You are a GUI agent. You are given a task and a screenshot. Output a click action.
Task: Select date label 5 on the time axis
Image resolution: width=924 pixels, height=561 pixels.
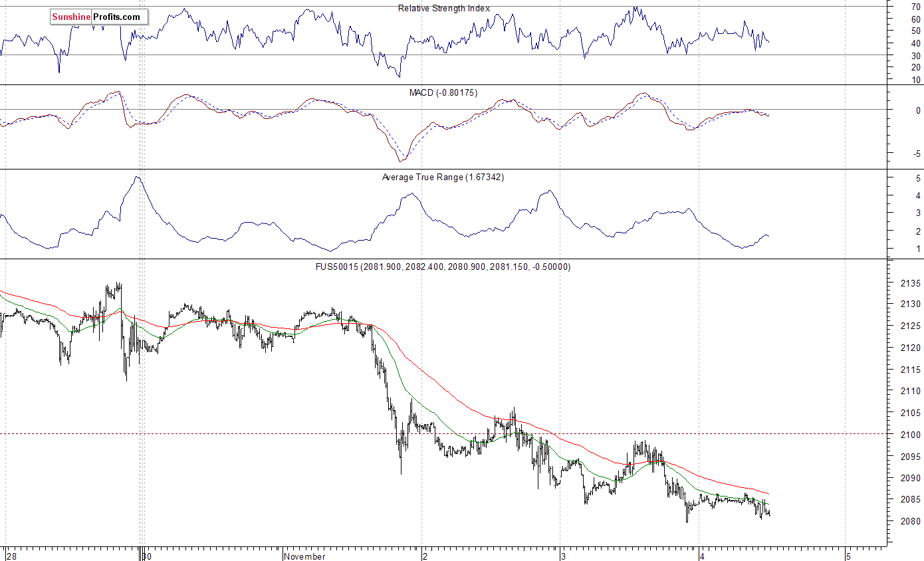click(848, 556)
